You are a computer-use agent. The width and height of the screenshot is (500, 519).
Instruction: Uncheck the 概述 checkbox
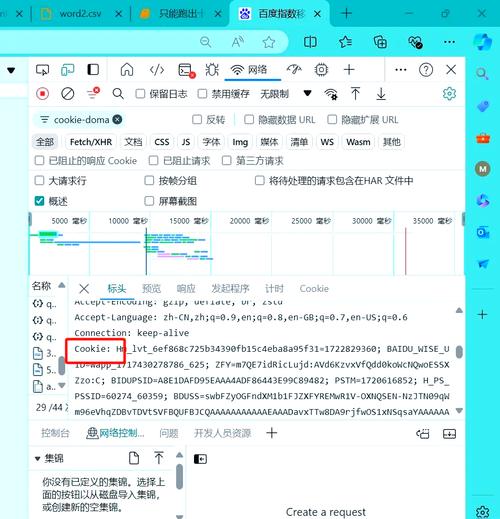(x=39, y=201)
